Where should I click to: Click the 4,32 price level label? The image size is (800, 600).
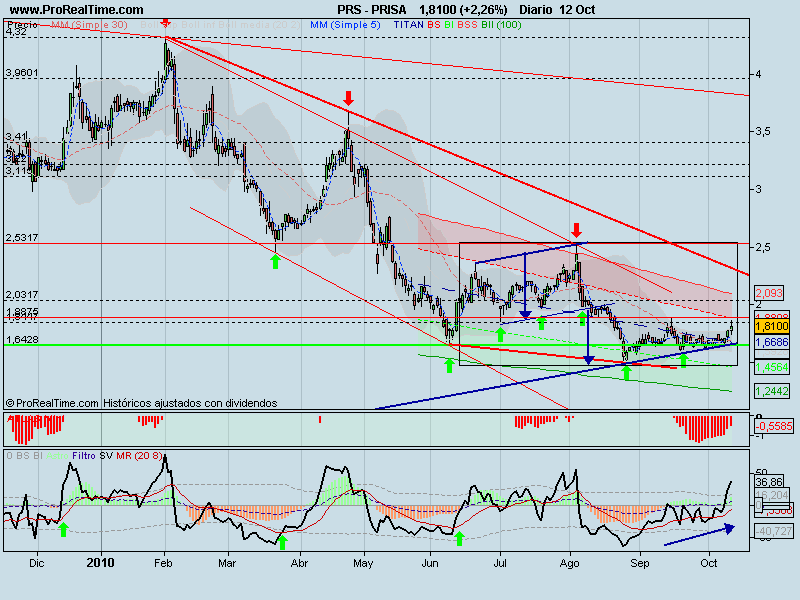[x=16, y=32]
